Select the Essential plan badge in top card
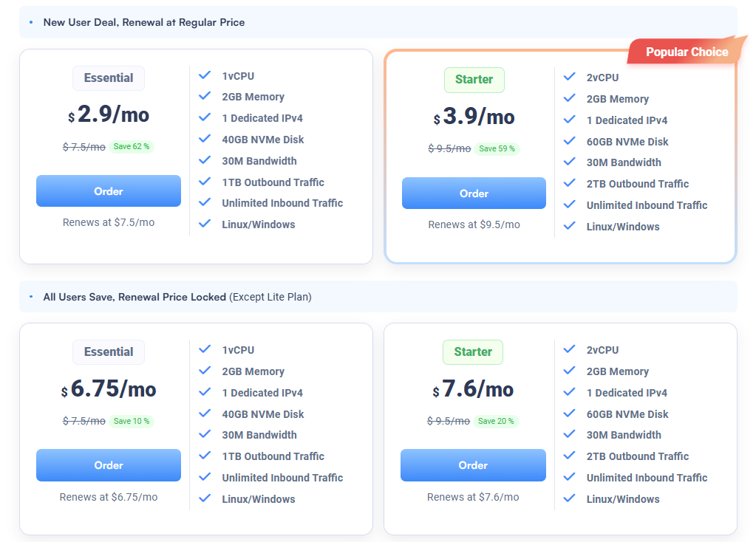 pos(108,78)
